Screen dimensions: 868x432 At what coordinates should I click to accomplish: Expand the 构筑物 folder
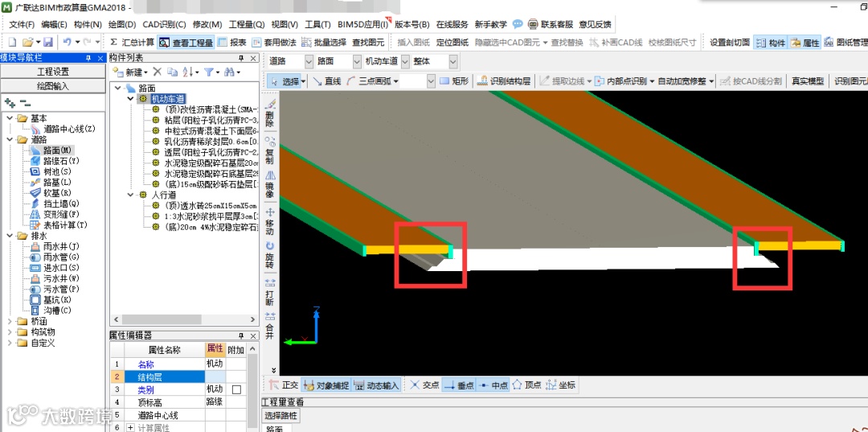[10, 331]
